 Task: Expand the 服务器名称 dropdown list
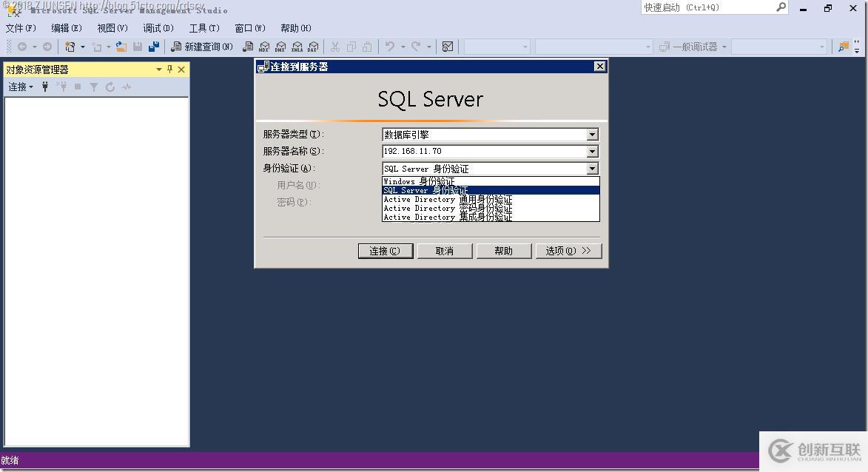point(591,151)
